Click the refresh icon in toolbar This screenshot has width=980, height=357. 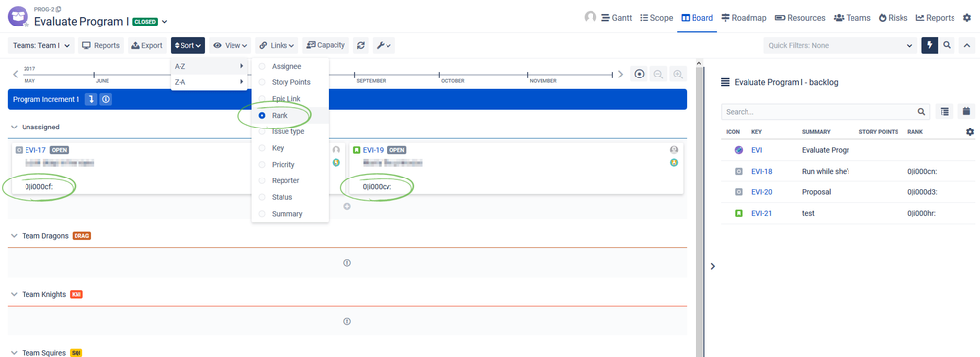pos(361,46)
